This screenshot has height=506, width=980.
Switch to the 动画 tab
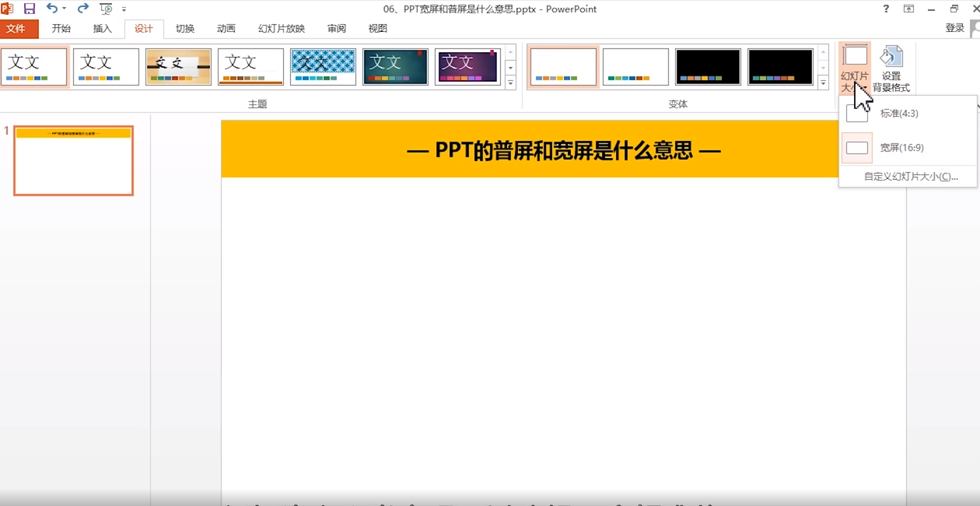point(226,29)
